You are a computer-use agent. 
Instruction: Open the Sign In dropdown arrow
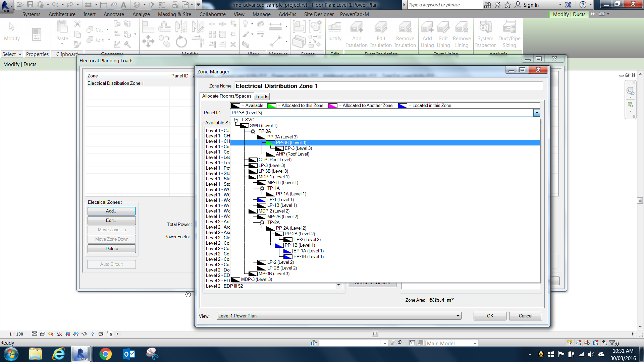560,5
